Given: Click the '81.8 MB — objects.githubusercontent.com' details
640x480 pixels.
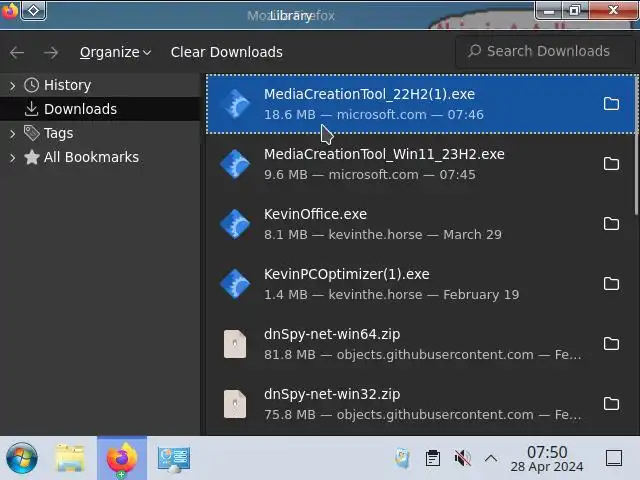Looking at the screenshot, I should click(x=423, y=355).
